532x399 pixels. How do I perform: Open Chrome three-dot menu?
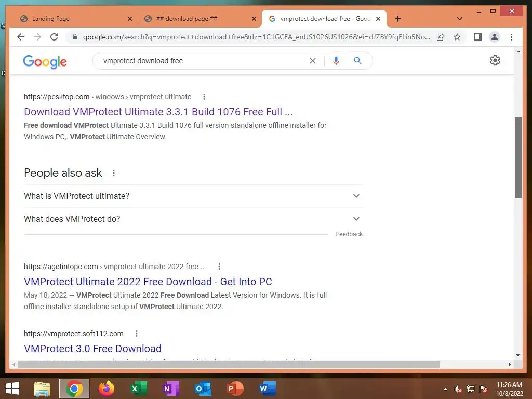coord(511,37)
